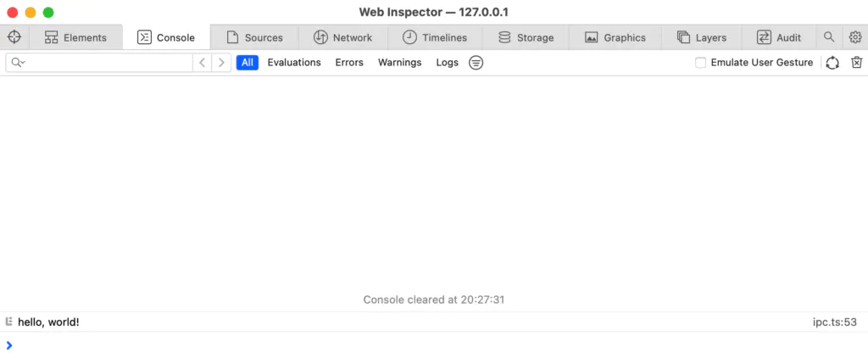Go to previous search result arrow
This screenshot has width=868, height=358.
[202, 63]
